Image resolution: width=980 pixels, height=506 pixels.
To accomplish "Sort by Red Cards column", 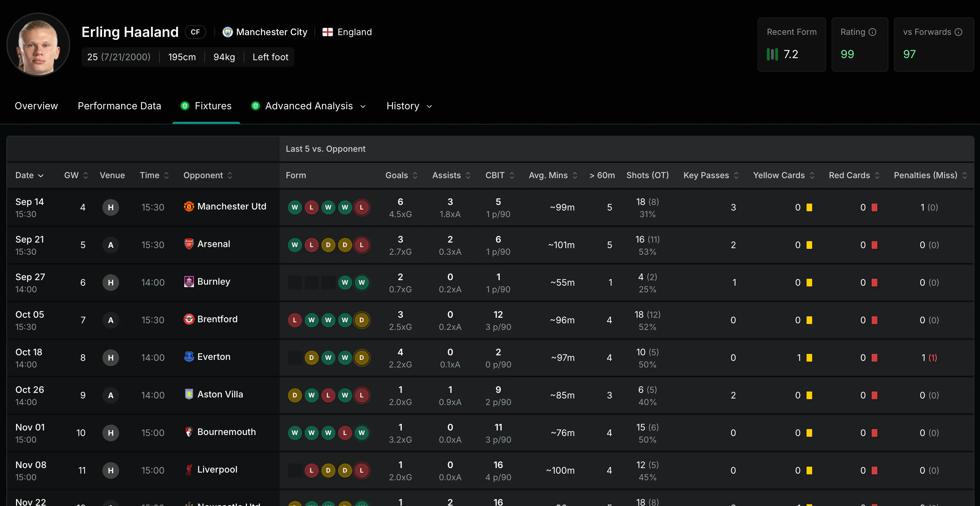I will [854, 175].
